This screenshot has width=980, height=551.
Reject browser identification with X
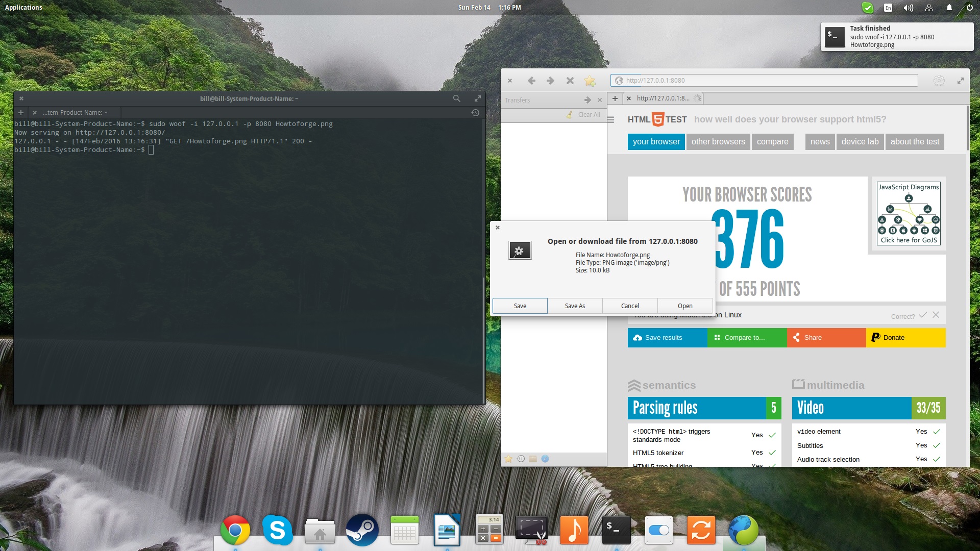[936, 315]
